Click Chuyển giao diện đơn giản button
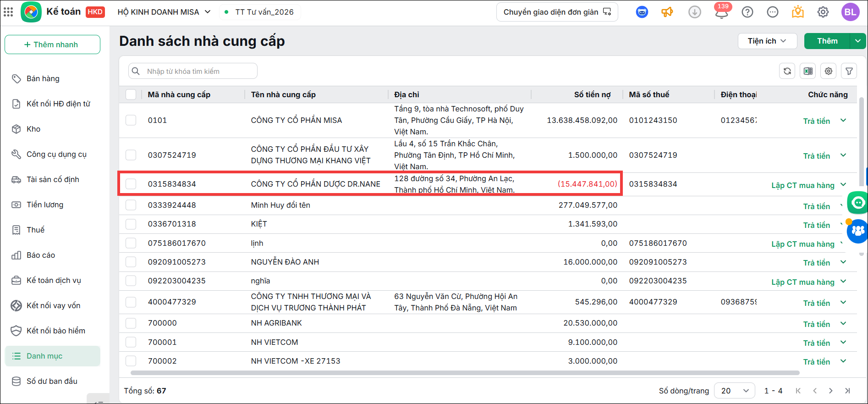 click(557, 12)
